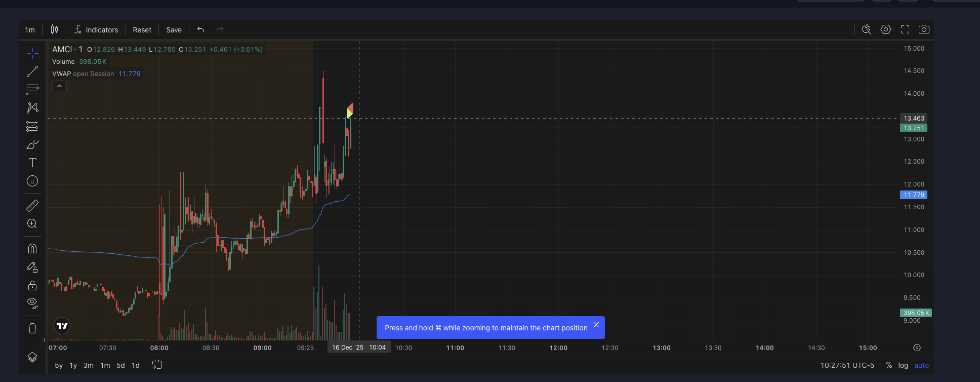980x382 pixels.
Task: Open the 1m interval dropdown
Action: (x=30, y=30)
